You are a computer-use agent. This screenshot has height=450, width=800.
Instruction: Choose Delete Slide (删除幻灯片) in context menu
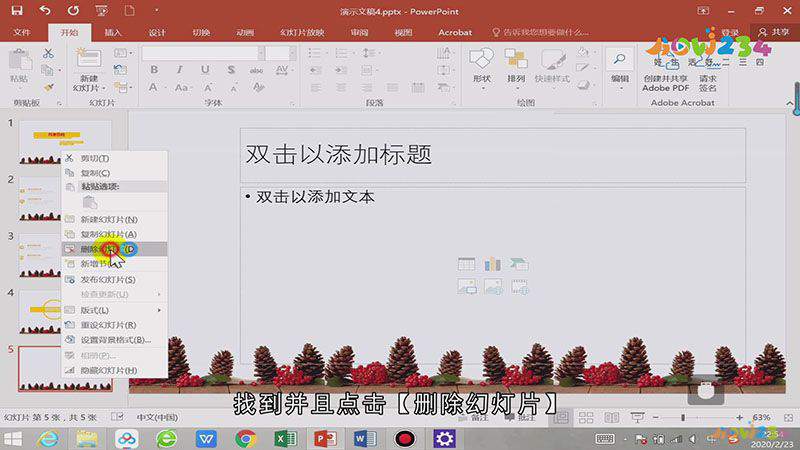pos(114,249)
